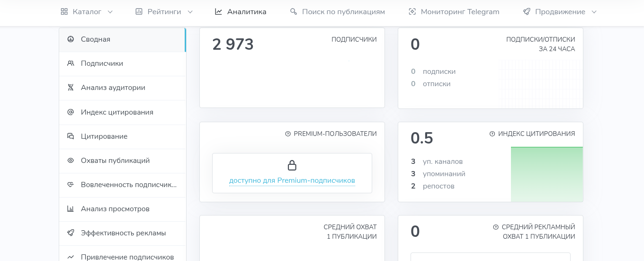Click the 0.5 citation index value
Viewport: 644px width, 261px height.
click(422, 138)
